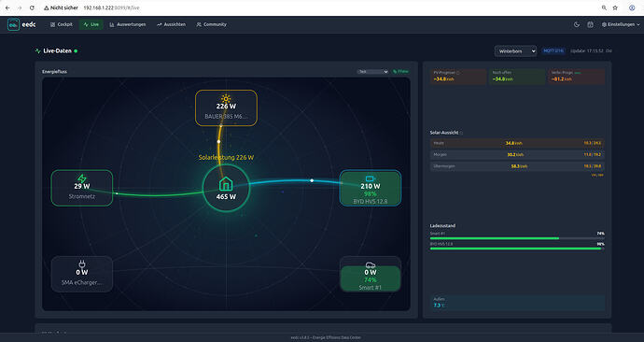644x342 pixels.
Task: Open the browser profile icon
Action: pos(632,7)
